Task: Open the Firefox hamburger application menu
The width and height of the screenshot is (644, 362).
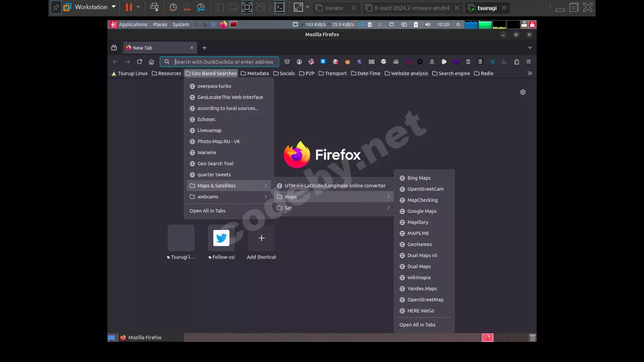Action: pos(528,62)
